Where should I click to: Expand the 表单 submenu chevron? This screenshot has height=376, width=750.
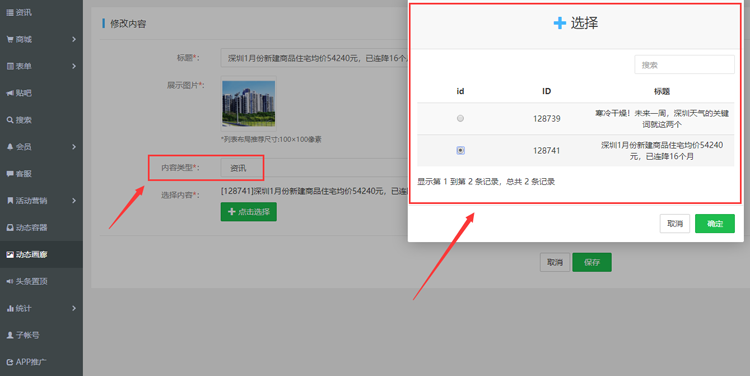click(74, 66)
